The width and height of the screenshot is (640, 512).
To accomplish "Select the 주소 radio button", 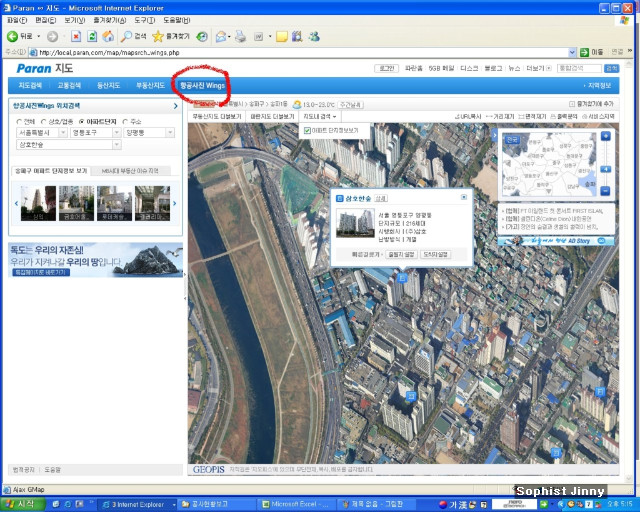I will 125,122.
